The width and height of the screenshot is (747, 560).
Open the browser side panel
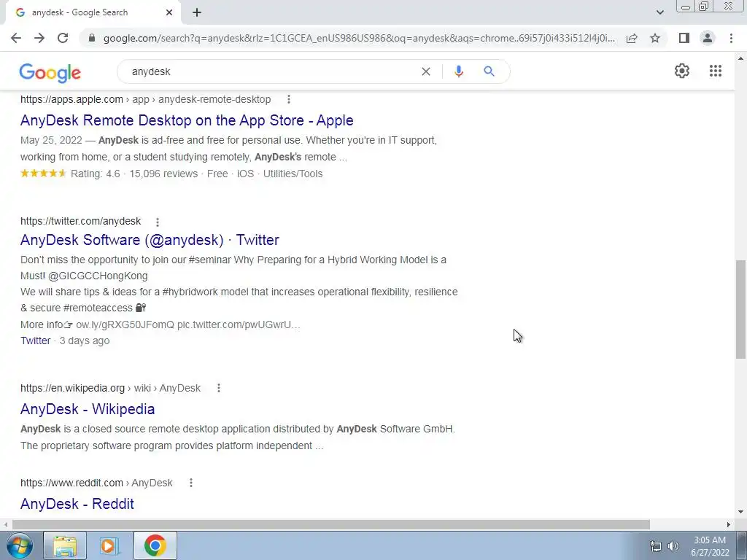tap(684, 38)
